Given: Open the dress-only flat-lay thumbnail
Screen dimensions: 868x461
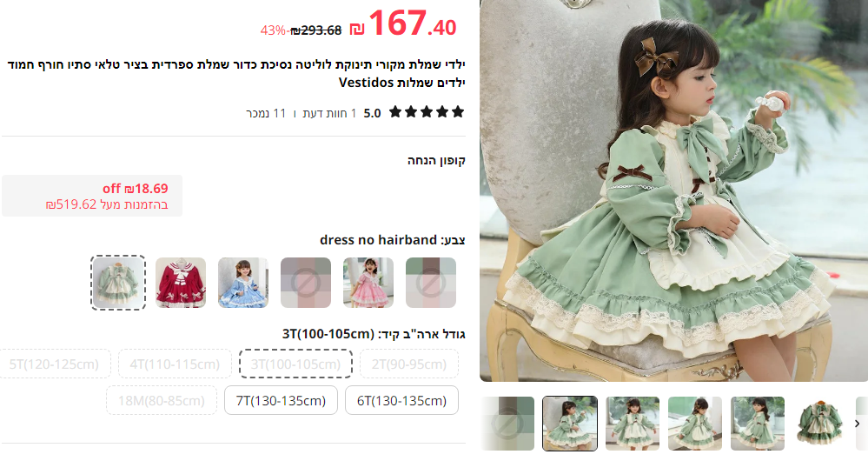Looking at the screenshot, I should tap(820, 424).
